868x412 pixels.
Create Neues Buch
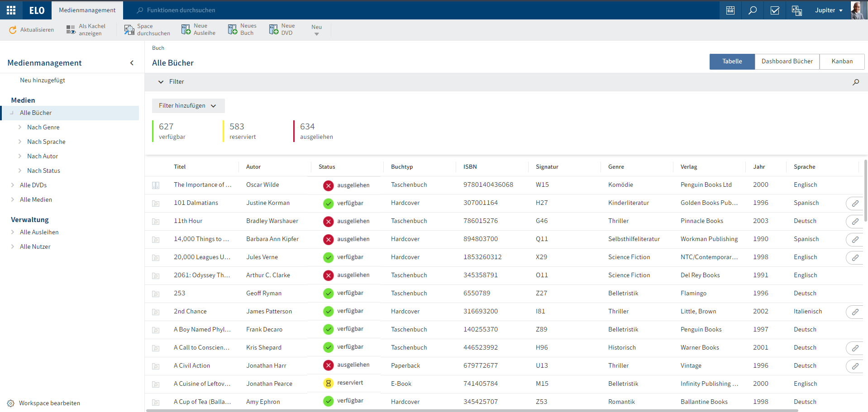pyautogui.click(x=242, y=29)
